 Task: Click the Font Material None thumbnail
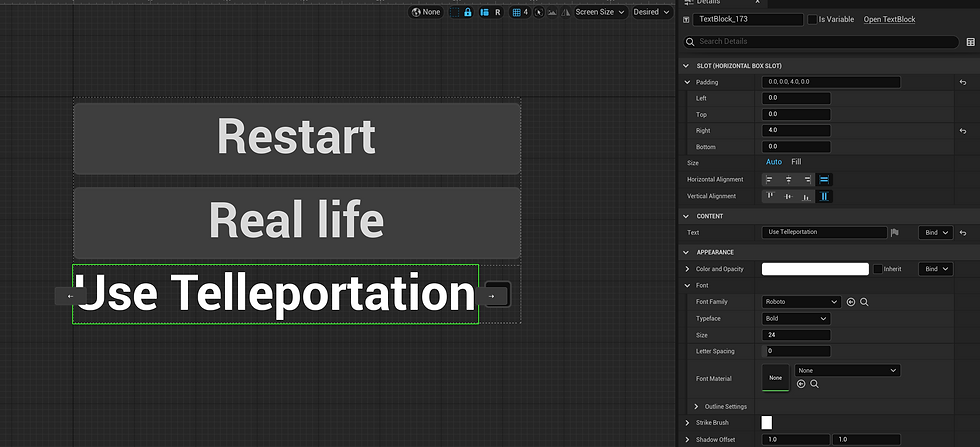tap(776, 378)
